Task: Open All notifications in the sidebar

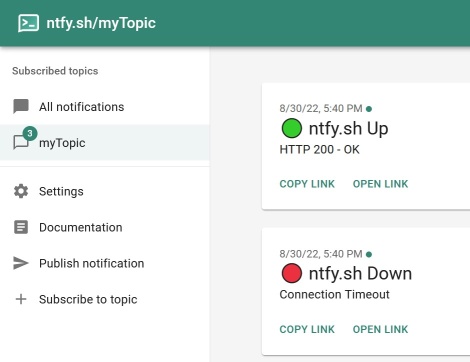Action: 105,107
